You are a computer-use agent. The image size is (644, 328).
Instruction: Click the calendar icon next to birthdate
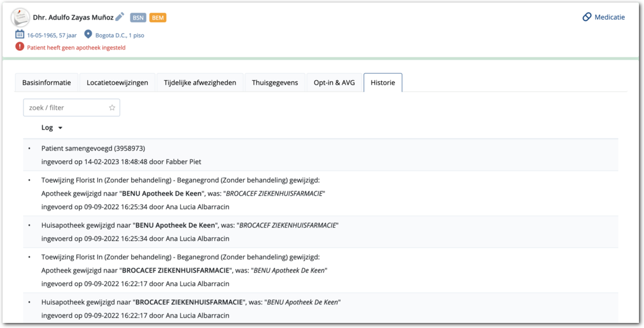point(20,34)
